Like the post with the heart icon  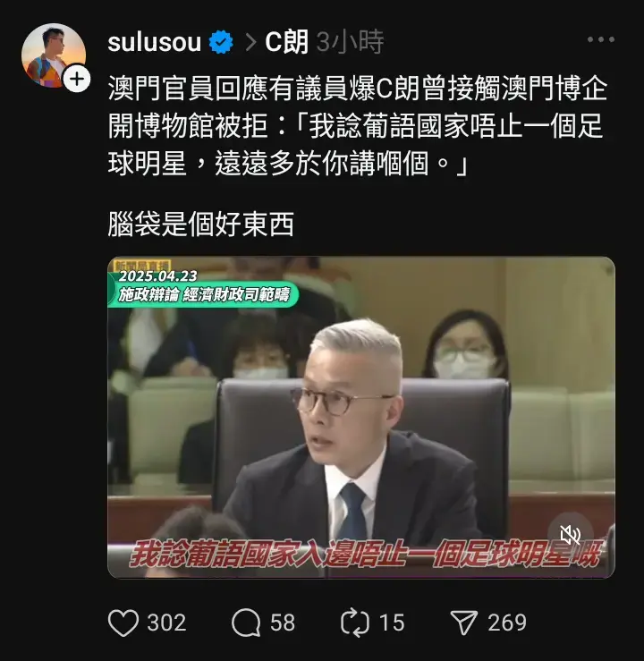[x=123, y=623]
